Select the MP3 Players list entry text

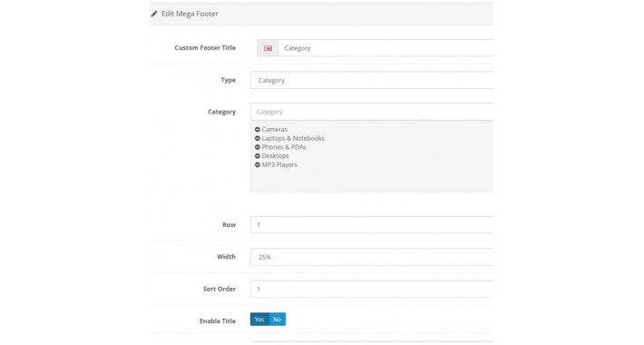click(279, 165)
